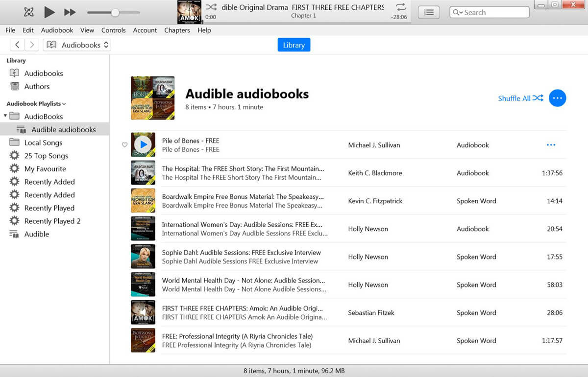Open the Chapters menu
The height and width of the screenshot is (377, 588).
tap(177, 30)
